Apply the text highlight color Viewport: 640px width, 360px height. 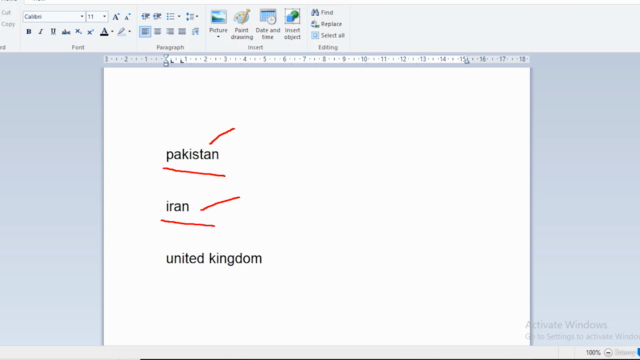[121, 31]
